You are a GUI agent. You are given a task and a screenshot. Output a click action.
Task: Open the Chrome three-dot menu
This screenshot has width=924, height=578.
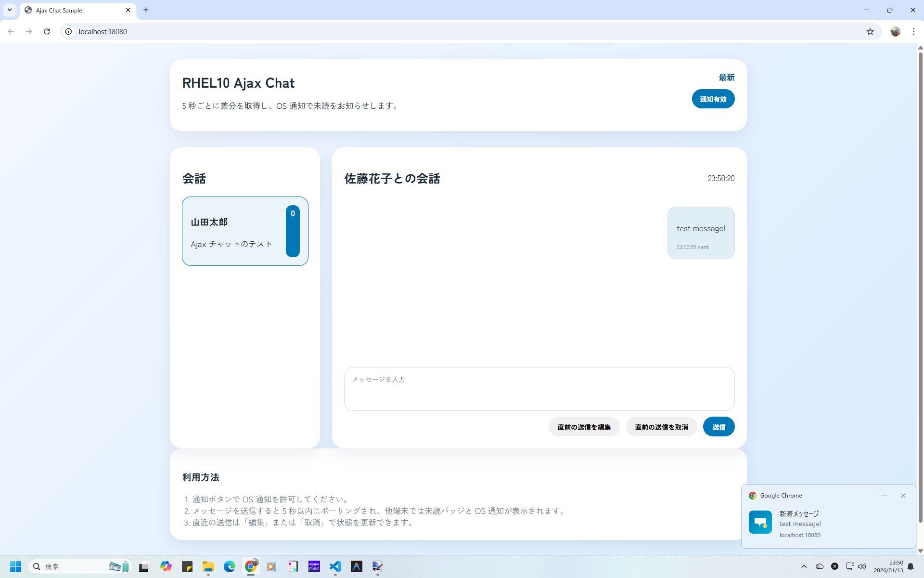click(913, 31)
